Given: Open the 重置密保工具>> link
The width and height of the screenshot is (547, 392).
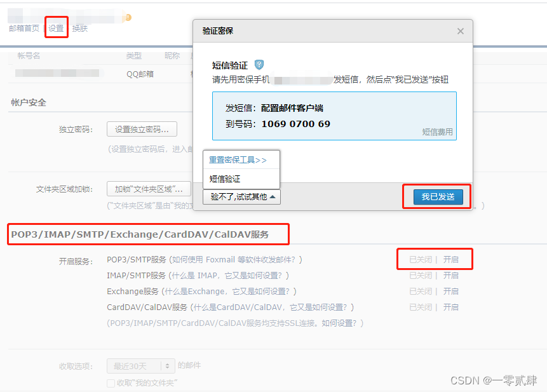Looking at the screenshot, I should pos(238,160).
